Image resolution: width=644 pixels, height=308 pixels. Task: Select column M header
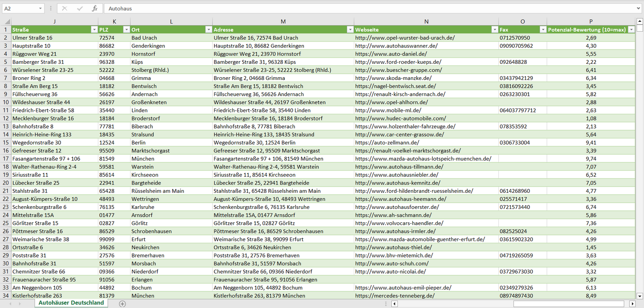[283, 21]
